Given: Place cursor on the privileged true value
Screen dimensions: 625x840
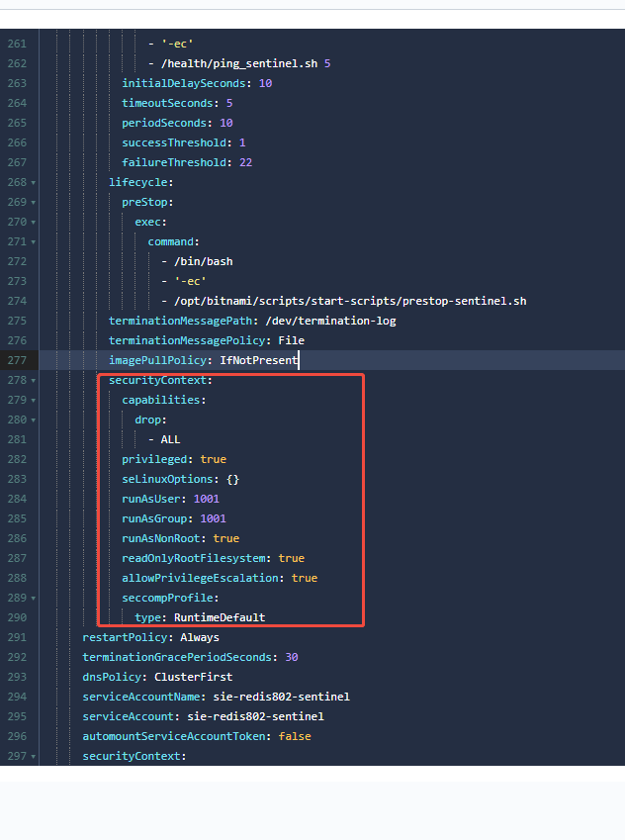Looking at the screenshot, I should pyautogui.click(x=213, y=459).
